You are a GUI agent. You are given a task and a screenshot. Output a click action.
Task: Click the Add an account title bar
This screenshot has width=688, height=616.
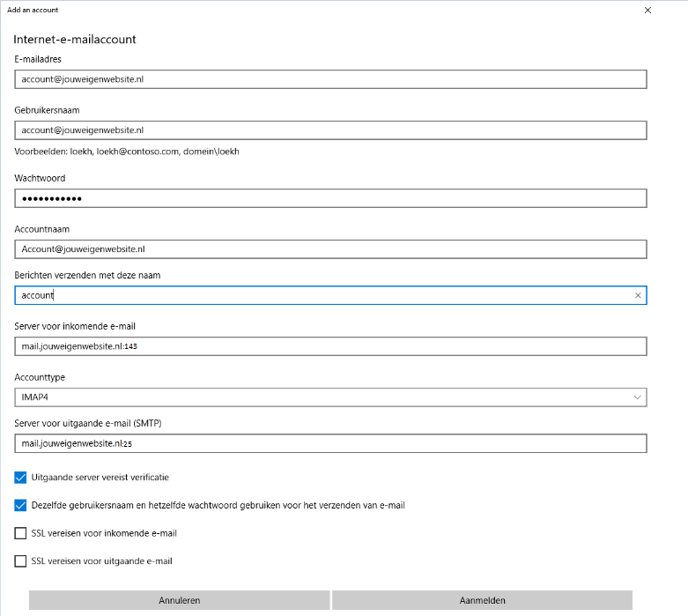[264, 11]
